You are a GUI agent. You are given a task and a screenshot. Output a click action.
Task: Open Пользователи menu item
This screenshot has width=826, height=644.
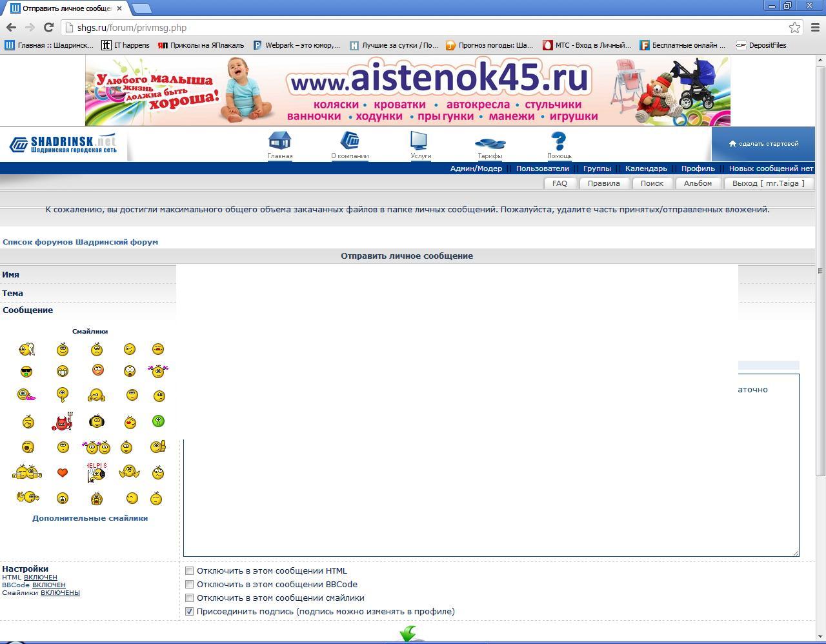pos(543,168)
